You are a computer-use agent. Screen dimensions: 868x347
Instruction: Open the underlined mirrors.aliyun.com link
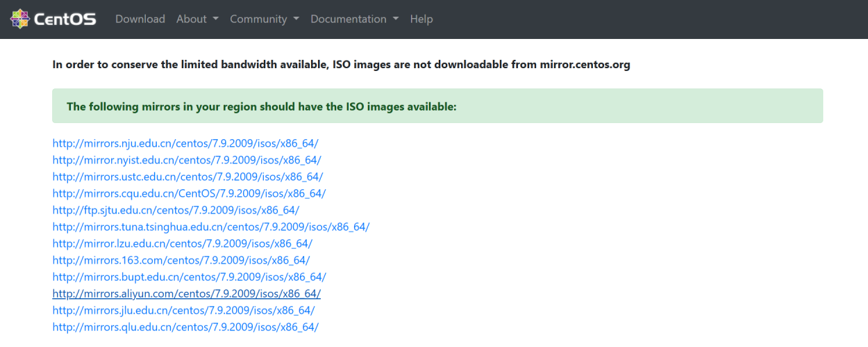click(187, 293)
